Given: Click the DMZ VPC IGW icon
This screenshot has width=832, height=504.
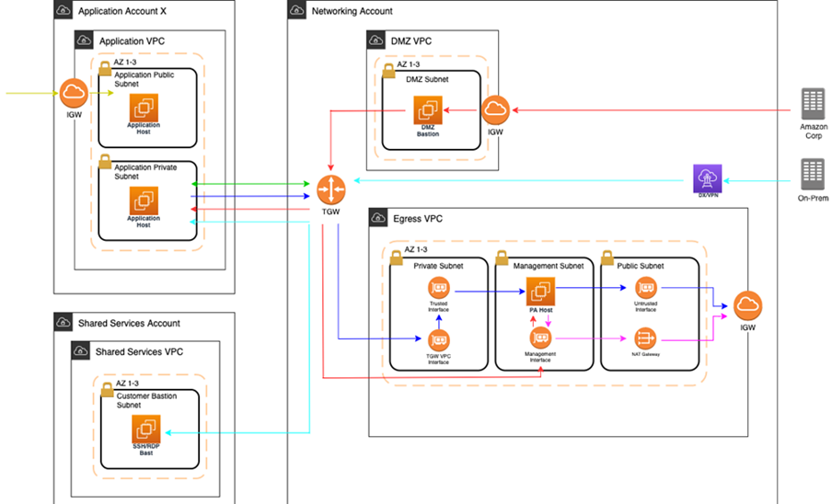Looking at the screenshot, I should (495, 110).
